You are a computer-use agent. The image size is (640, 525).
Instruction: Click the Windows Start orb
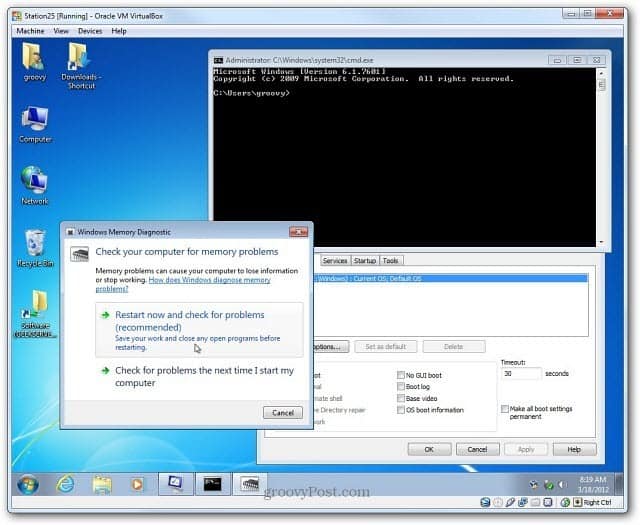(x=28, y=485)
